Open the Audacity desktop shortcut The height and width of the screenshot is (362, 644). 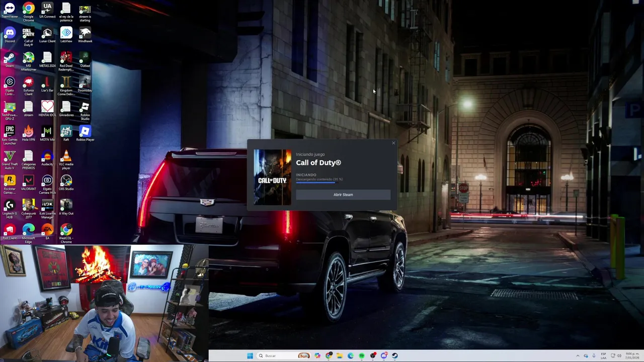click(47, 158)
